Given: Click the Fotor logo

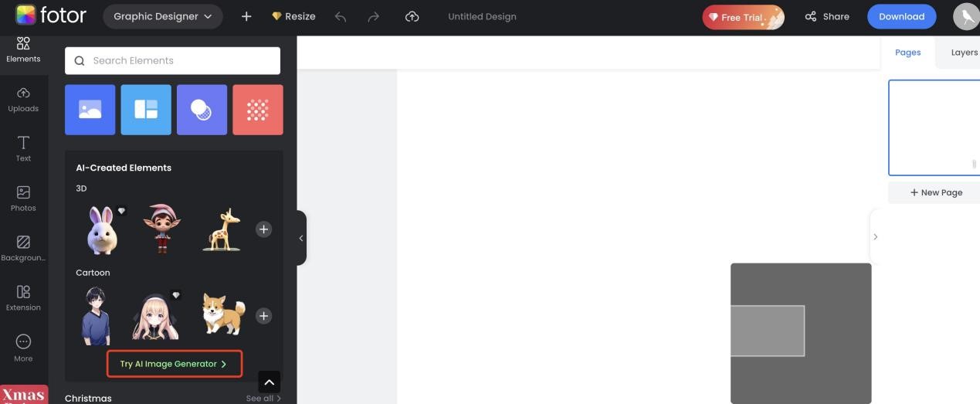Looking at the screenshot, I should point(51,15).
